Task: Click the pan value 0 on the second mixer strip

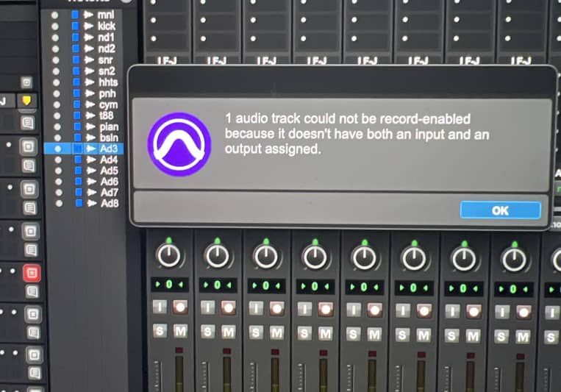Action: [218, 285]
